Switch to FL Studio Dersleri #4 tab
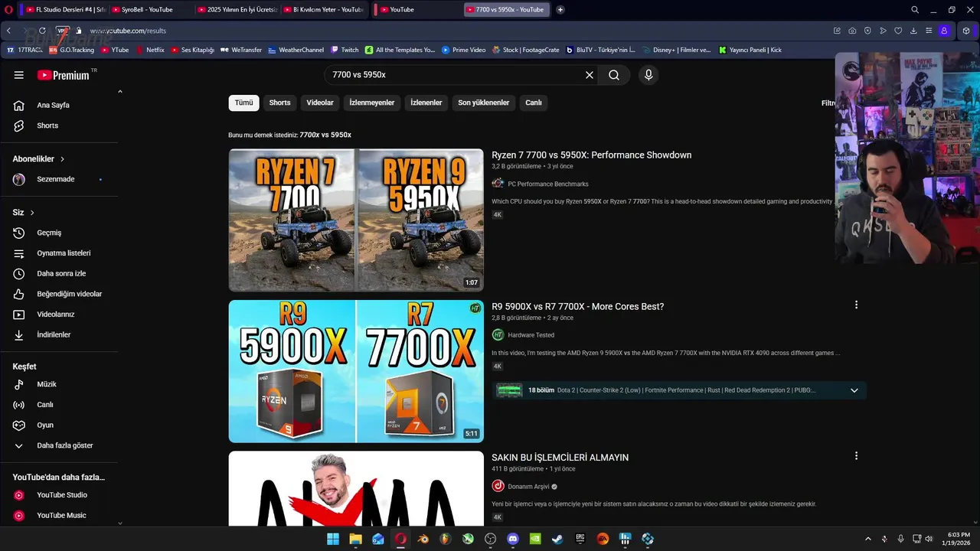This screenshot has height=551, width=980. pyautogui.click(x=64, y=9)
